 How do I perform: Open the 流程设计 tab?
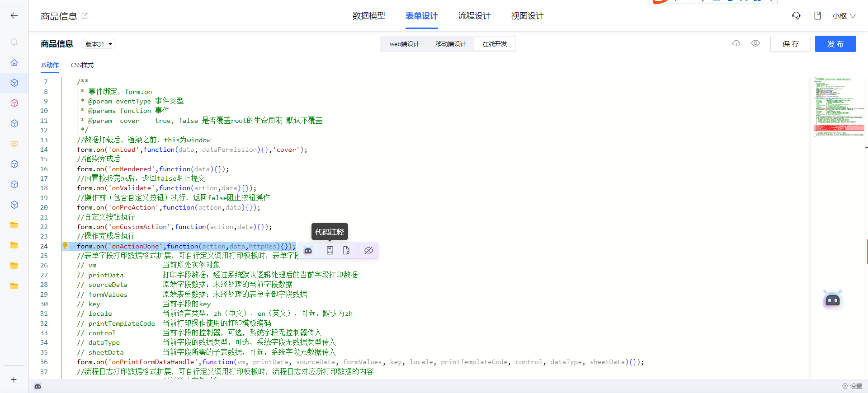pos(474,16)
